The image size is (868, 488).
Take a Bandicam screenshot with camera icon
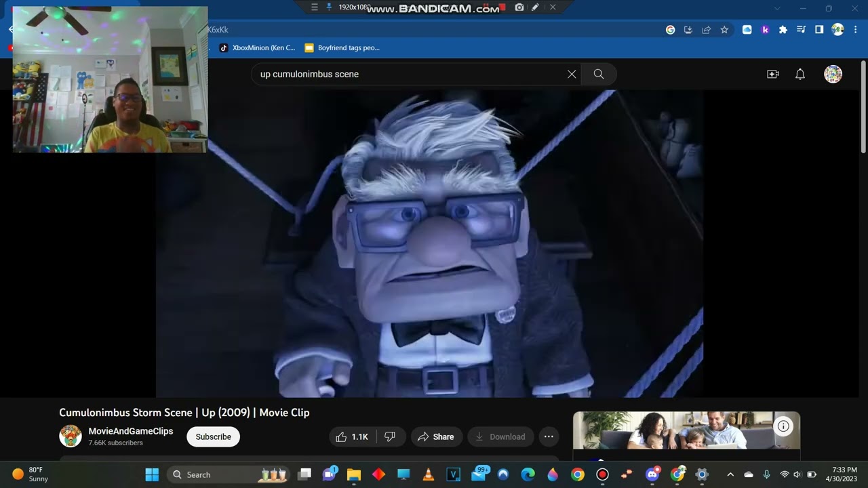519,7
